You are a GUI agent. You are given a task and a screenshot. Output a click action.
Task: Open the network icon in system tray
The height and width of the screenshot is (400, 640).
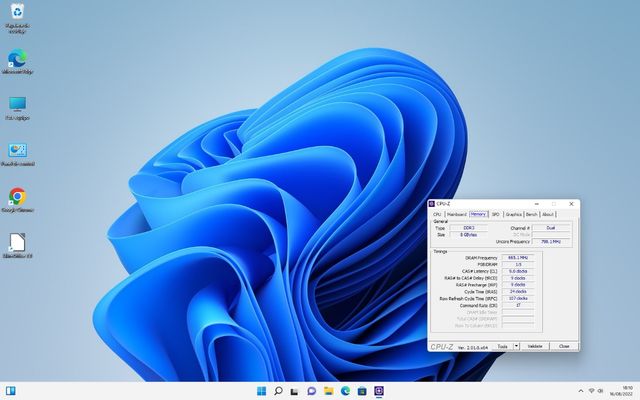[591, 391]
